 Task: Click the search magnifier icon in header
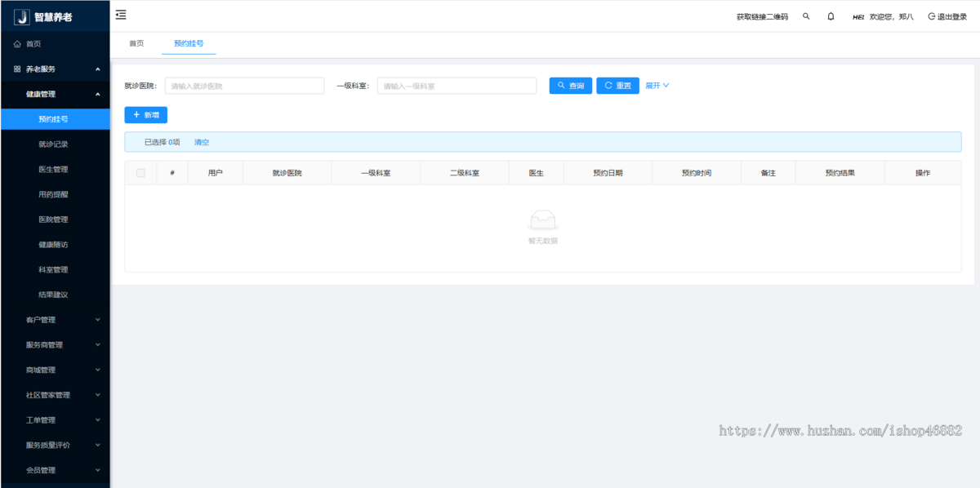(x=806, y=16)
